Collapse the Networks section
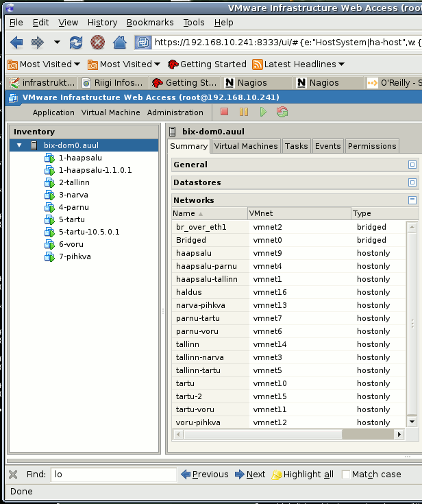This screenshot has width=422, height=504. [412, 200]
